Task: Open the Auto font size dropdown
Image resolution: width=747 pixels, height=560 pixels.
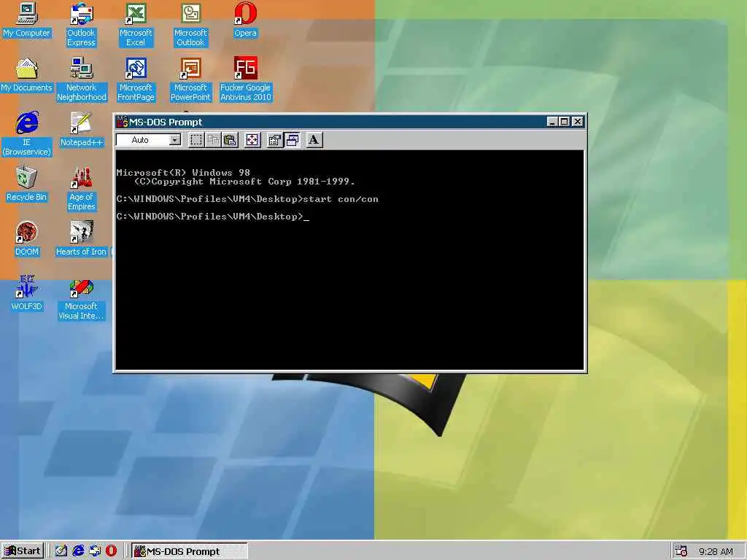Action: pos(175,140)
